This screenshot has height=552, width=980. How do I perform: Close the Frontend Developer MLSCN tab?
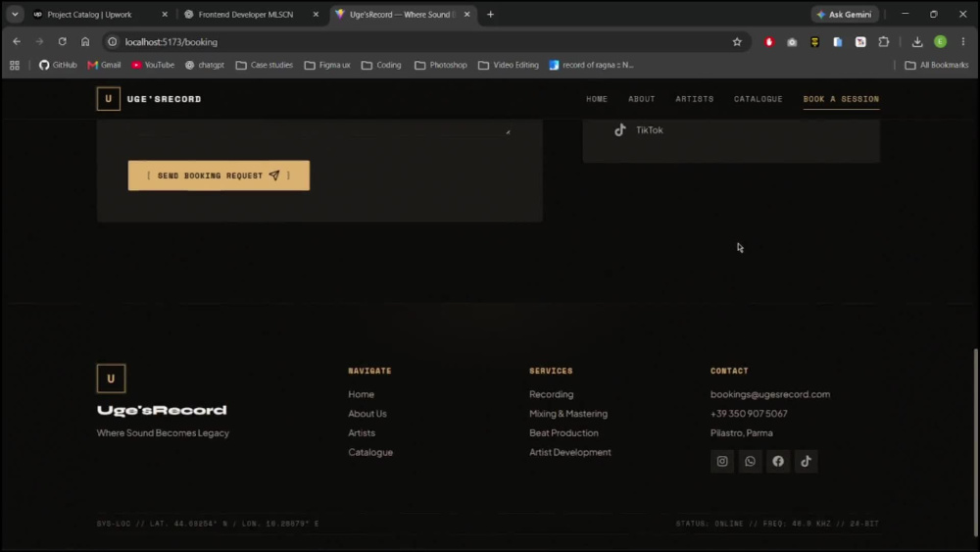(x=316, y=15)
